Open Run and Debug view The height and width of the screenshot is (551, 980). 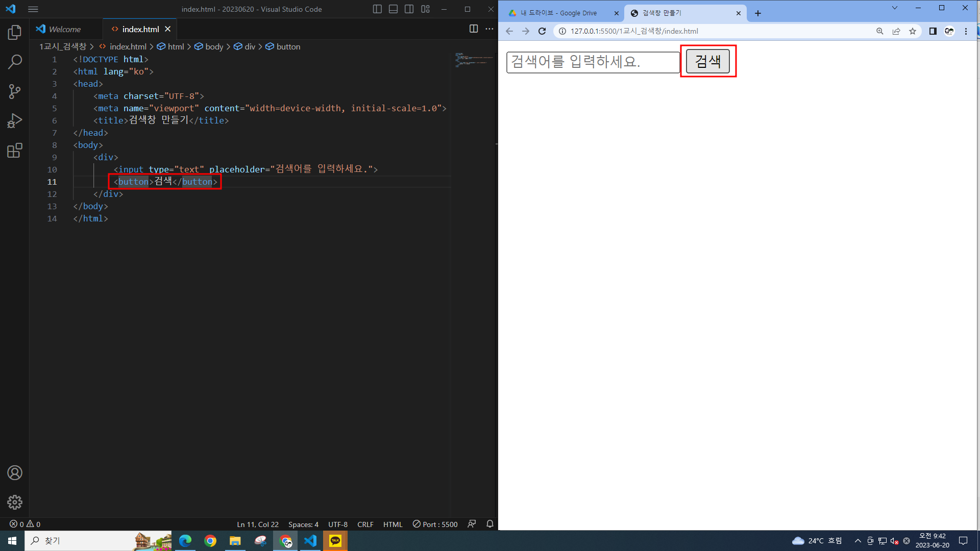[15, 121]
